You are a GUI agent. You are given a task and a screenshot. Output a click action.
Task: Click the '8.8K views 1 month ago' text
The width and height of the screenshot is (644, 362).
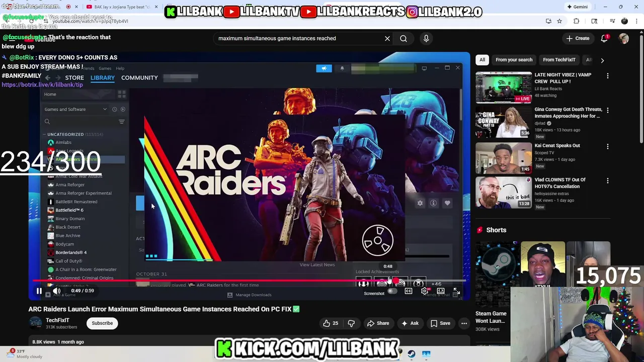58,342
